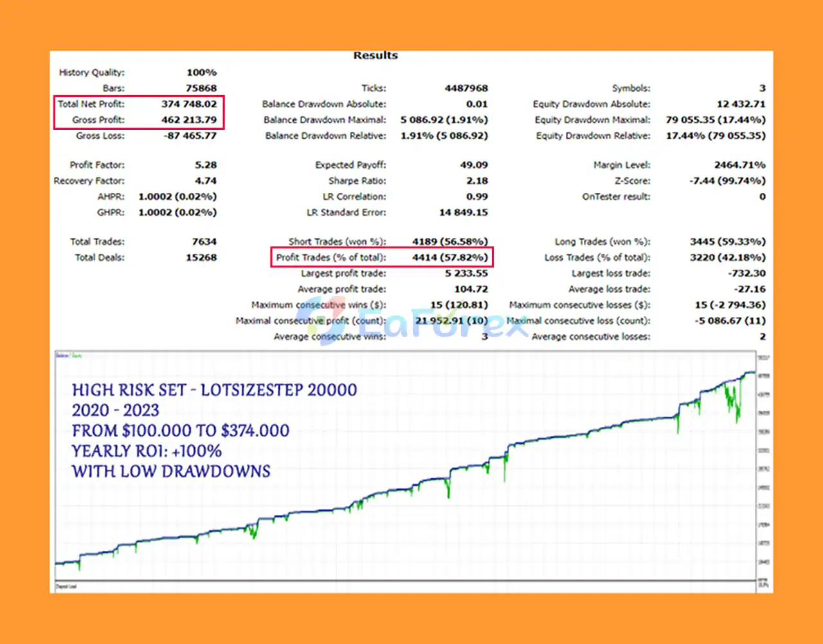Click the Total Trades value 7634

click(204, 242)
